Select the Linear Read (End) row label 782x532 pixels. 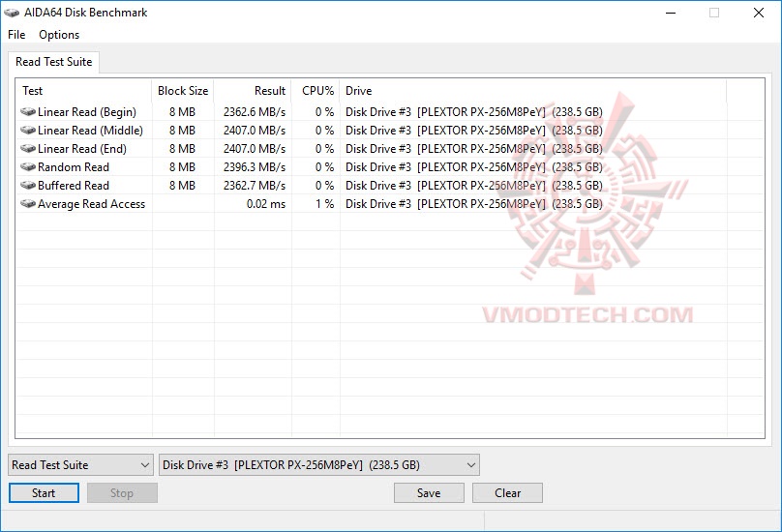click(x=82, y=149)
